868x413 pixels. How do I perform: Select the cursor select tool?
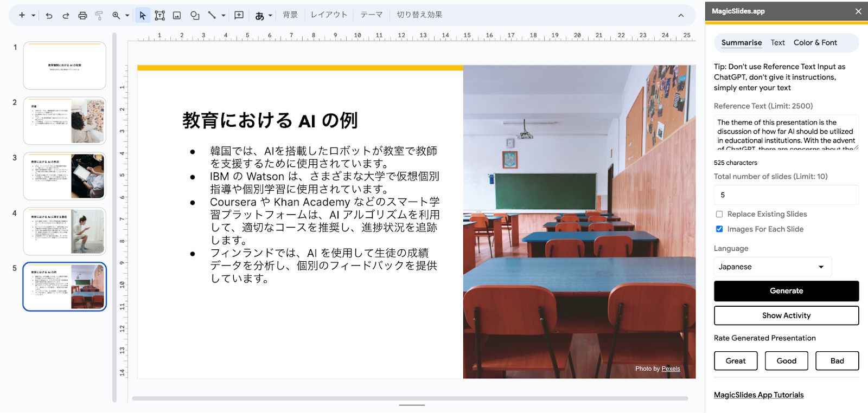click(143, 15)
